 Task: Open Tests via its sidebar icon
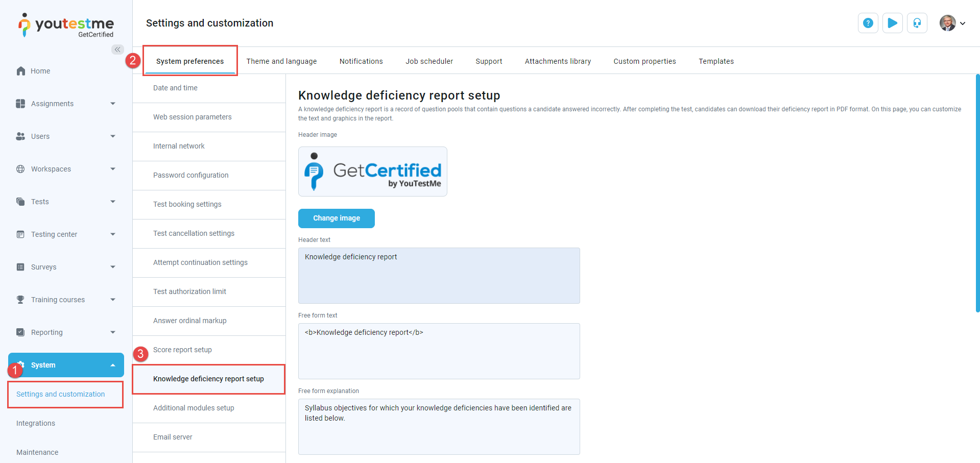[x=20, y=201]
